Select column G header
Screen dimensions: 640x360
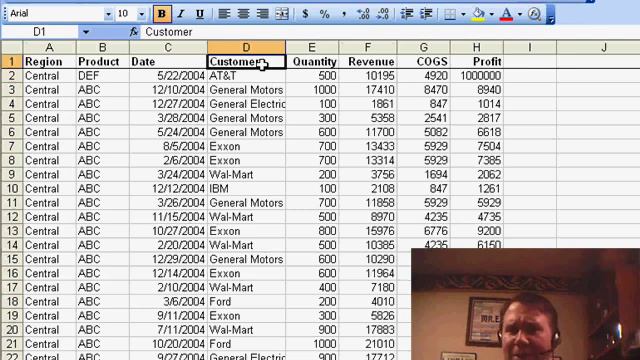(423, 47)
